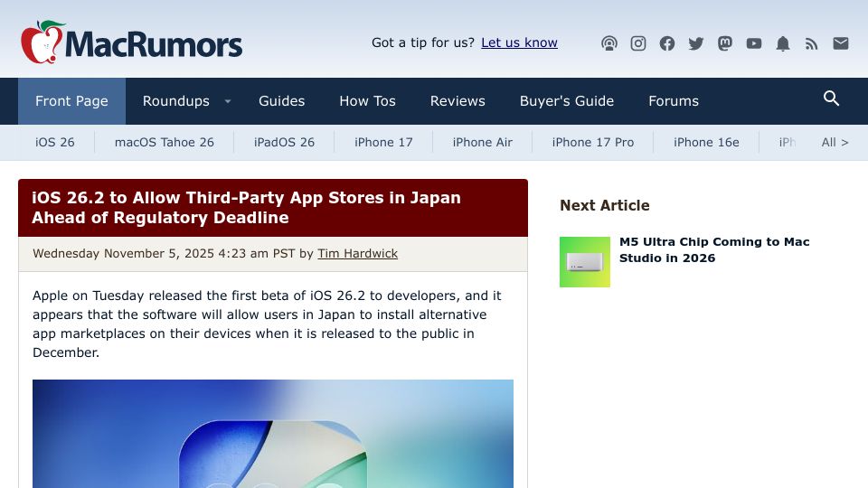Select the Front Page tab
Image resolution: width=868 pixels, height=488 pixels.
(x=71, y=100)
